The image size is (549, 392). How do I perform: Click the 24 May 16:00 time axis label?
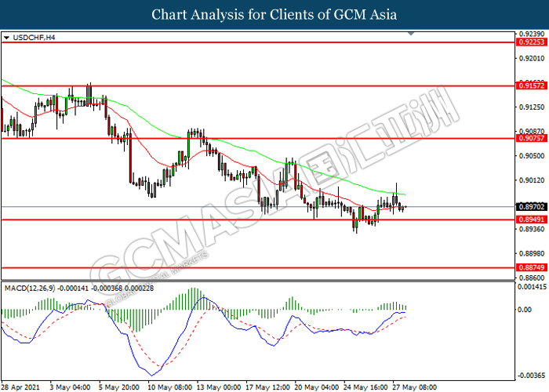365,387
